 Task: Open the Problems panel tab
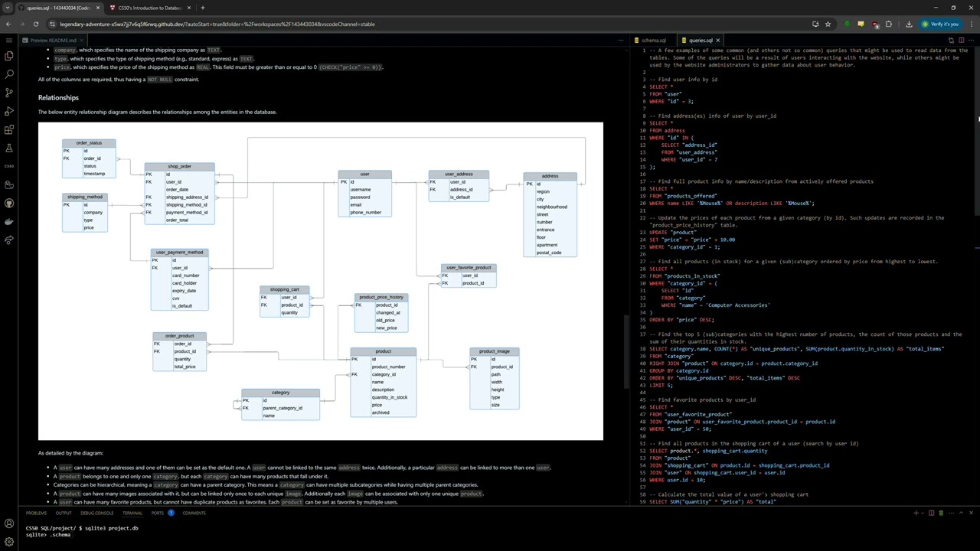click(36, 513)
